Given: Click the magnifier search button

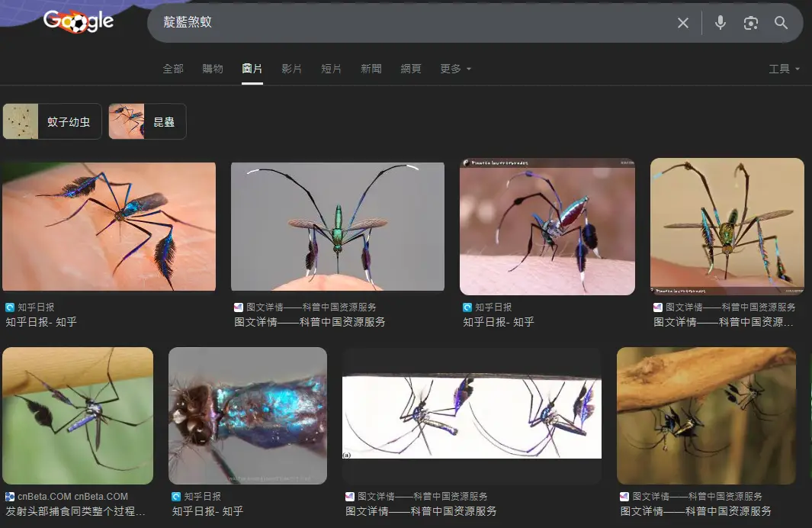Looking at the screenshot, I should coord(781,23).
